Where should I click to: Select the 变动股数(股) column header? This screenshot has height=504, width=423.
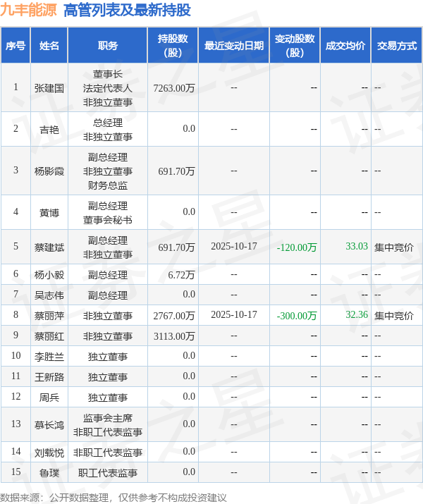click(295, 46)
